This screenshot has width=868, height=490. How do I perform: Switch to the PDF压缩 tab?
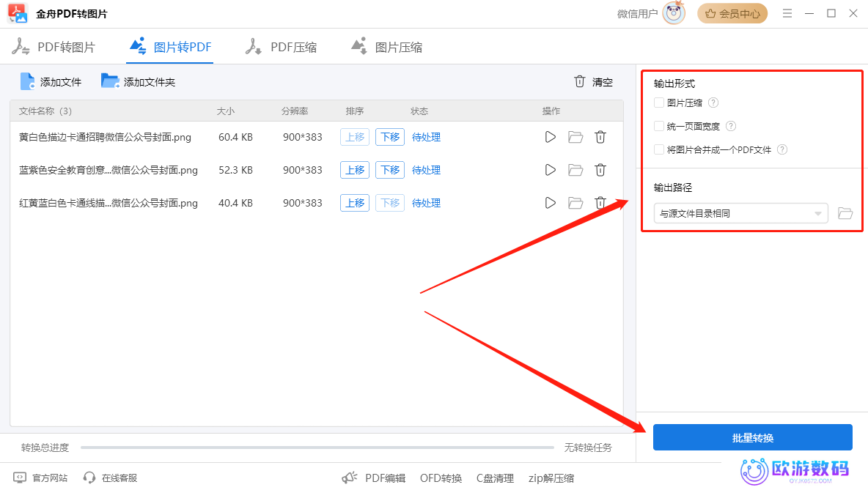[282, 47]
